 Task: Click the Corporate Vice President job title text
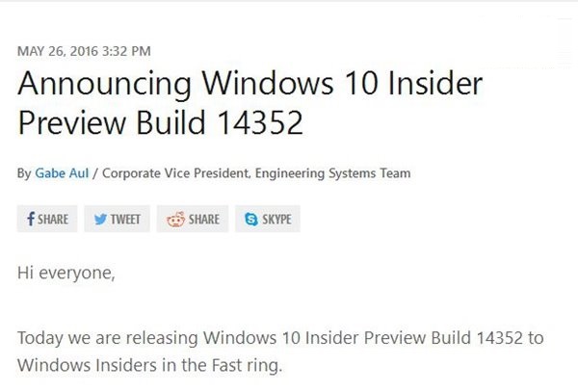[x=175, y=173]
